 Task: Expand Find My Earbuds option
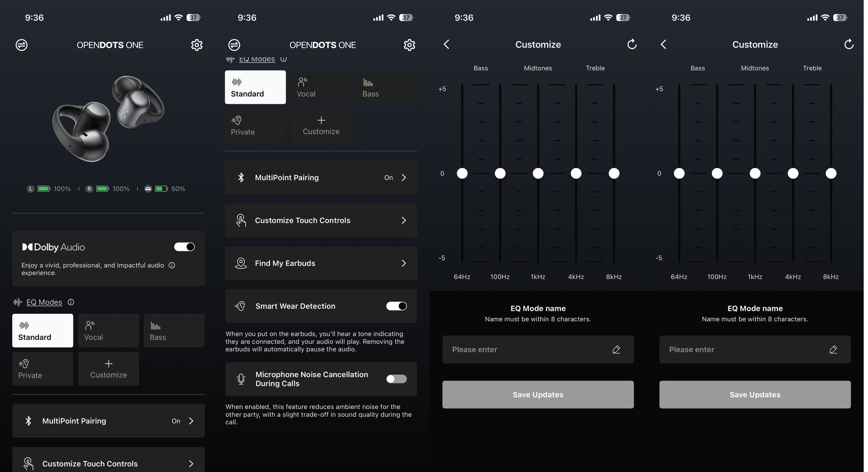tap(321, 264)
